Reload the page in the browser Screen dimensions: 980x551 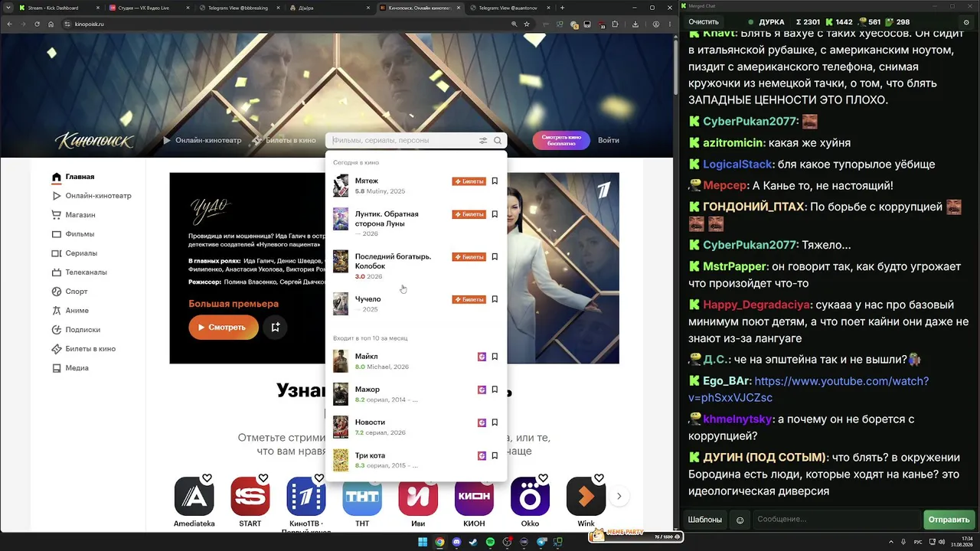[x=37, y=24]
